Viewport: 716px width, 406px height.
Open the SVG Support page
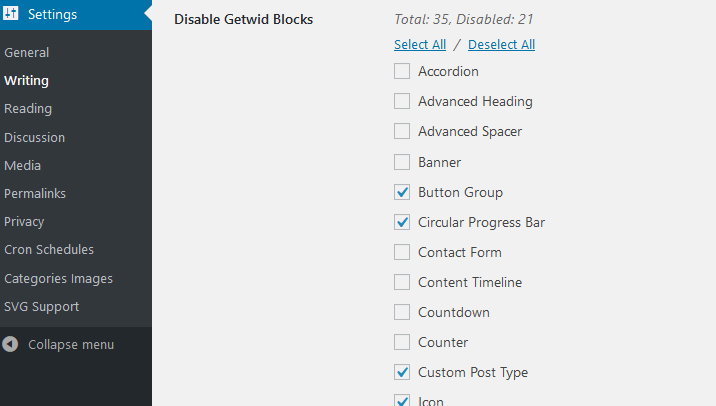click(42, 306)
